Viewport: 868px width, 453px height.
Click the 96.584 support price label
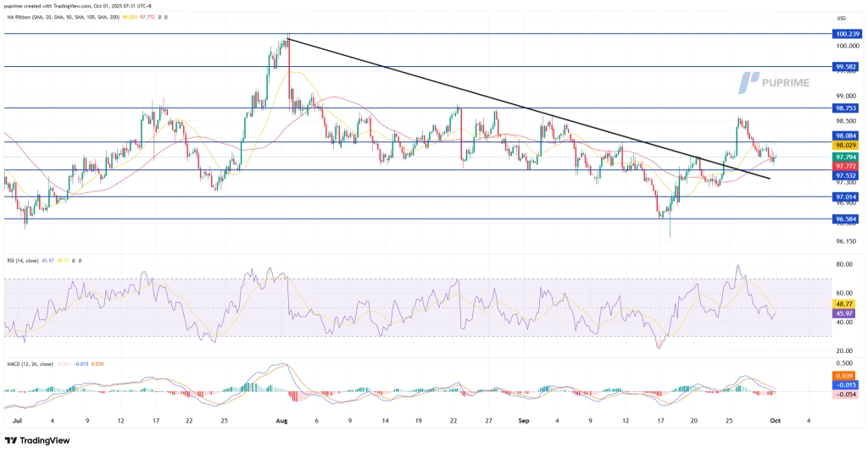tap(847, 219)
